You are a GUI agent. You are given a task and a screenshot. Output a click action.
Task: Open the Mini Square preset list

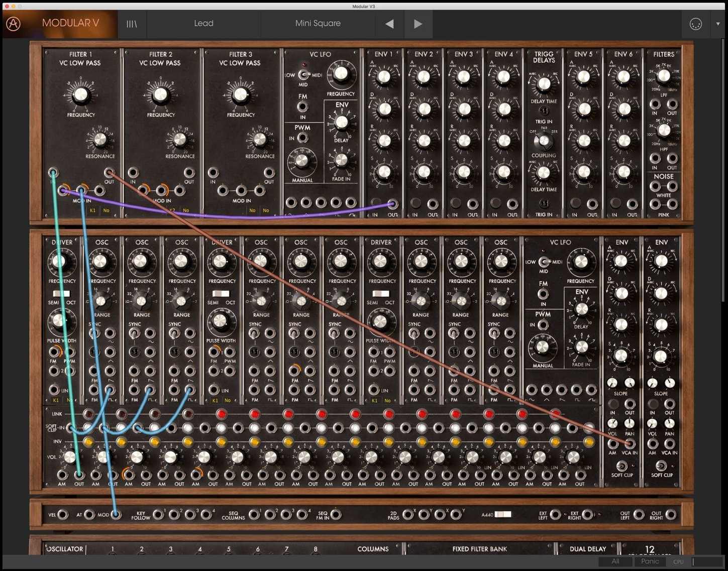(x=318, y=24)
